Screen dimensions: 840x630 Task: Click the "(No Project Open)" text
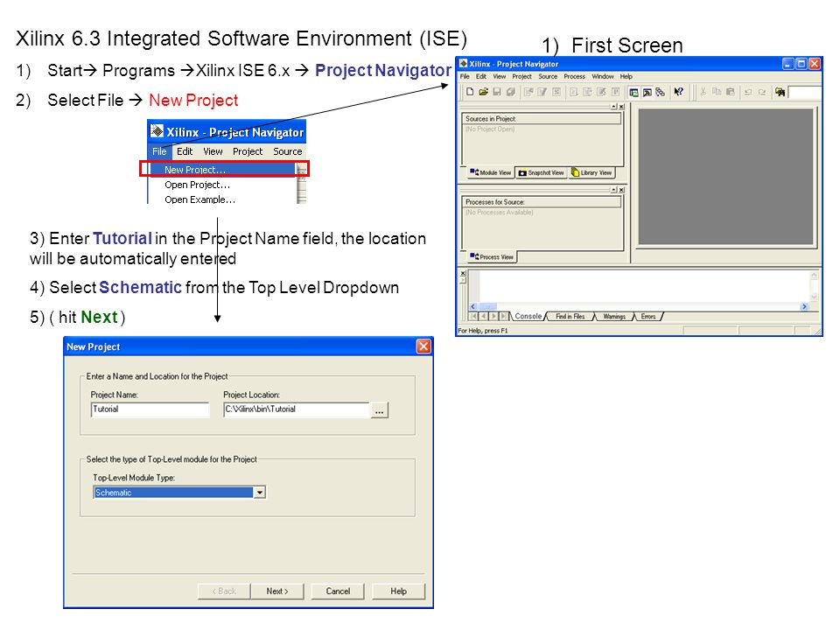pos(490,129)
